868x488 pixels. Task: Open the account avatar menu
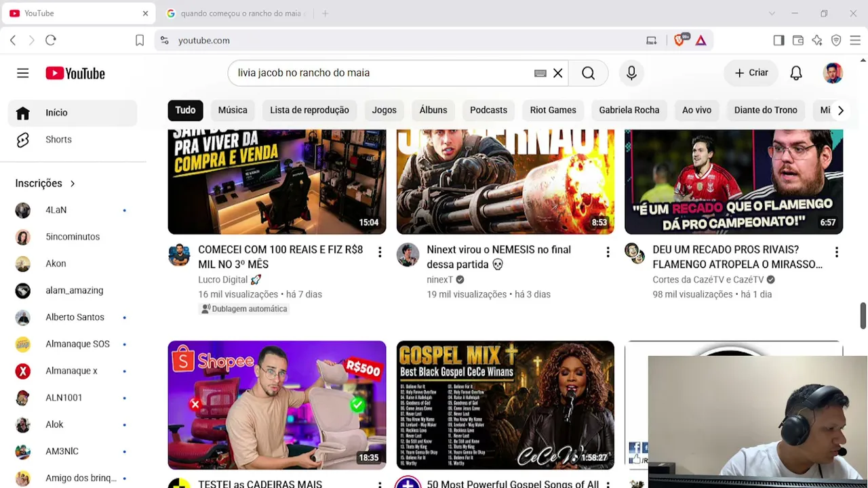point(833,73)
